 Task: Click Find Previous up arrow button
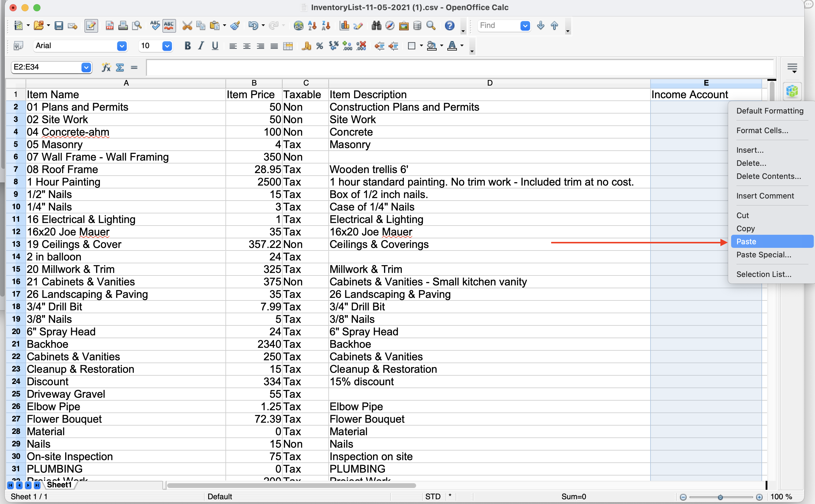coord(554,26)
